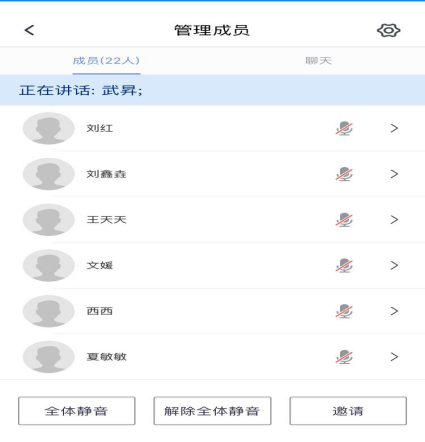Expand details chevron for 刘红
The image size is (425, 442).
tap(394, 128)
